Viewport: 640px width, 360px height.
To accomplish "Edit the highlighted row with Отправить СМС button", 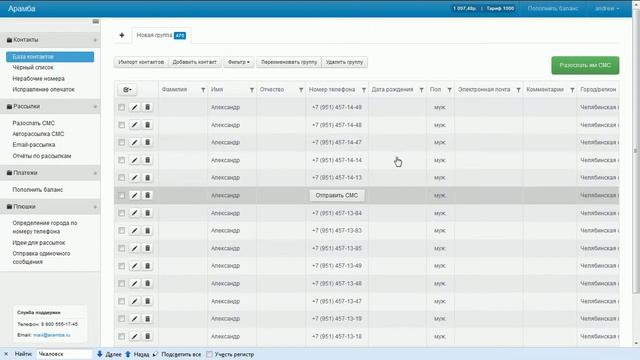I will point(134,196).
